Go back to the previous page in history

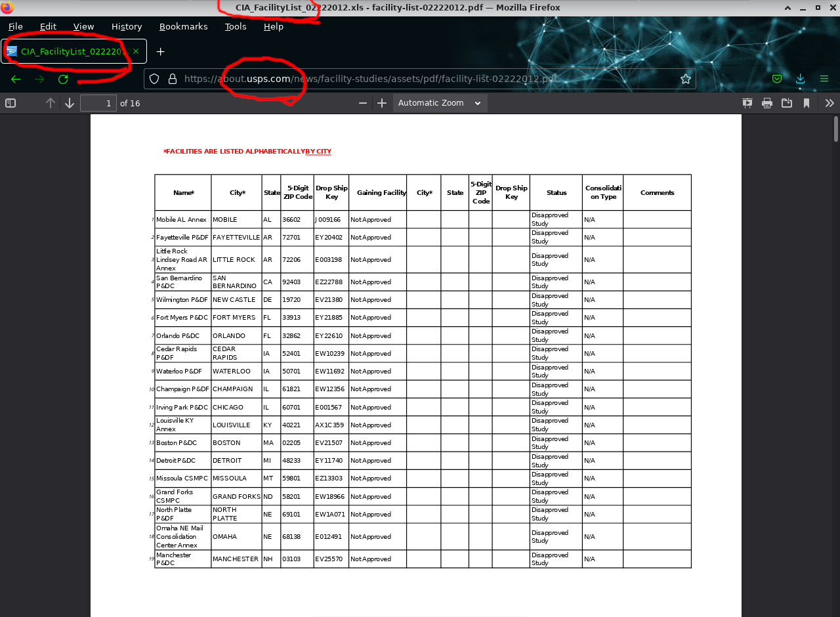16,79
